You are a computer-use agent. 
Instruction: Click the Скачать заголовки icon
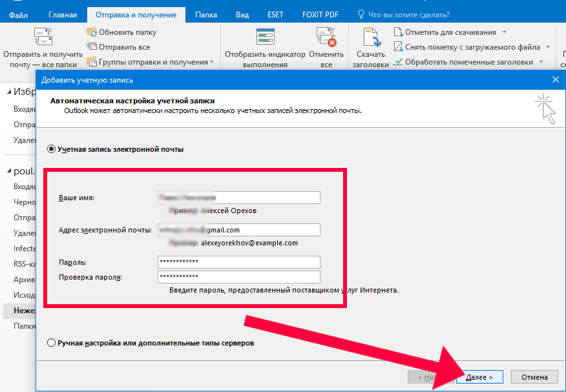(372, 37)
